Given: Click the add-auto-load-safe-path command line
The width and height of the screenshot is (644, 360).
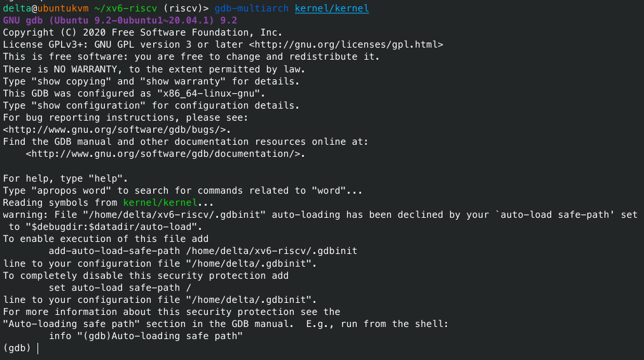Looking at the screenshot, I should pyautogui.click(x=203, y=251).
